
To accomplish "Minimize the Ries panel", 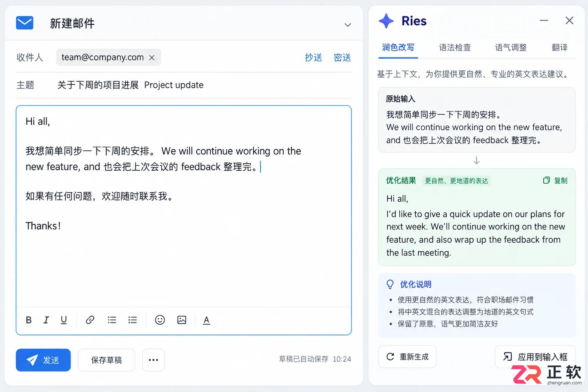I will coord(544,20).
